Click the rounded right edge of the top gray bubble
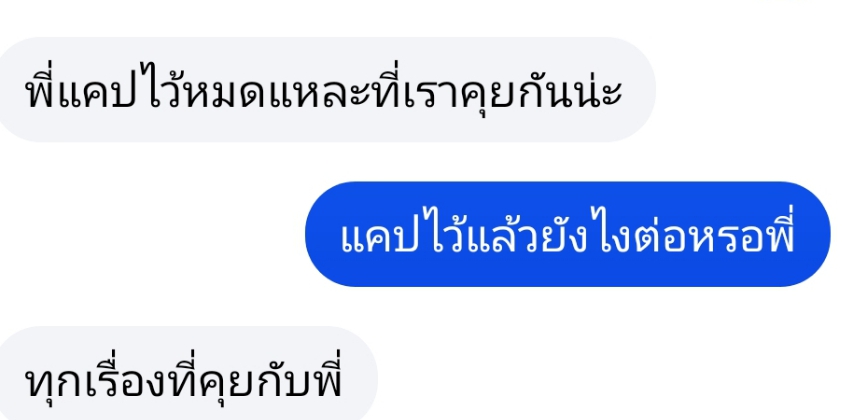 [645, 90]
